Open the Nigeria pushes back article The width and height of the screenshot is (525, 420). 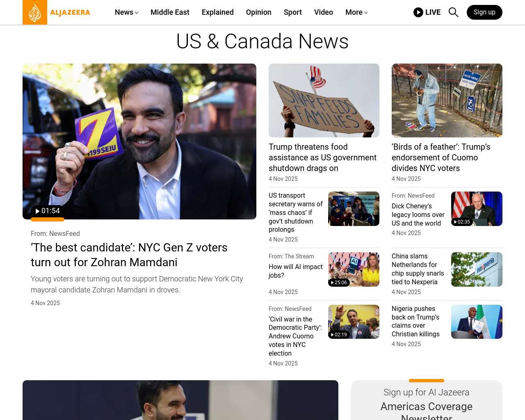[x=415, y=321]
